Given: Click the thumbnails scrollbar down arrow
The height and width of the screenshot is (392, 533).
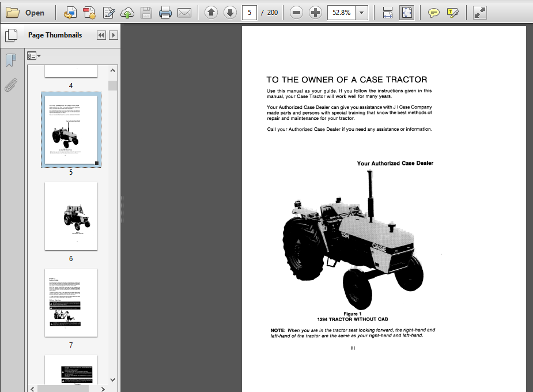Looking at the screenshot, I should pyautogui.click(x=112, y=379).
